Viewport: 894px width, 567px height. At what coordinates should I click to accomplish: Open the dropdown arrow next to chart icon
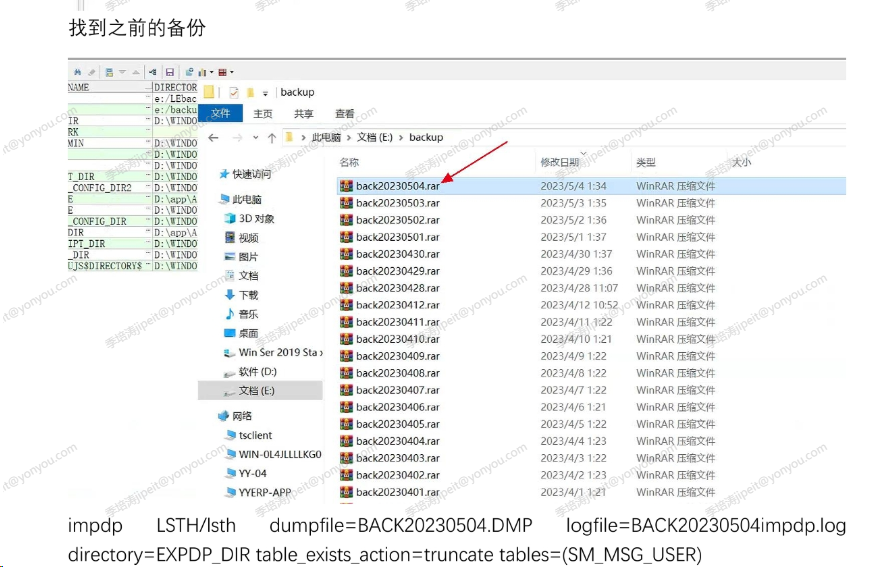(212, 72)
